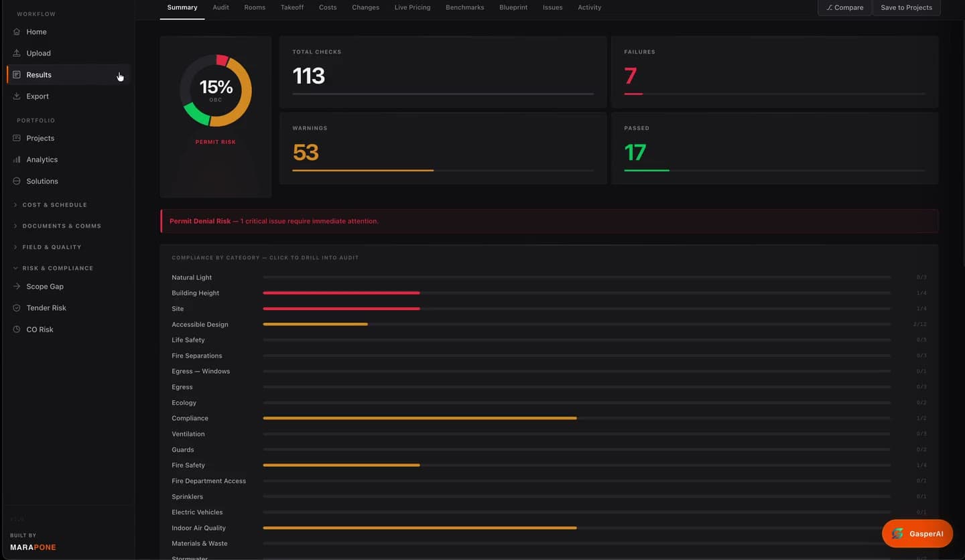
Task: Click the Guards category label
Action: tap(183, 449)
